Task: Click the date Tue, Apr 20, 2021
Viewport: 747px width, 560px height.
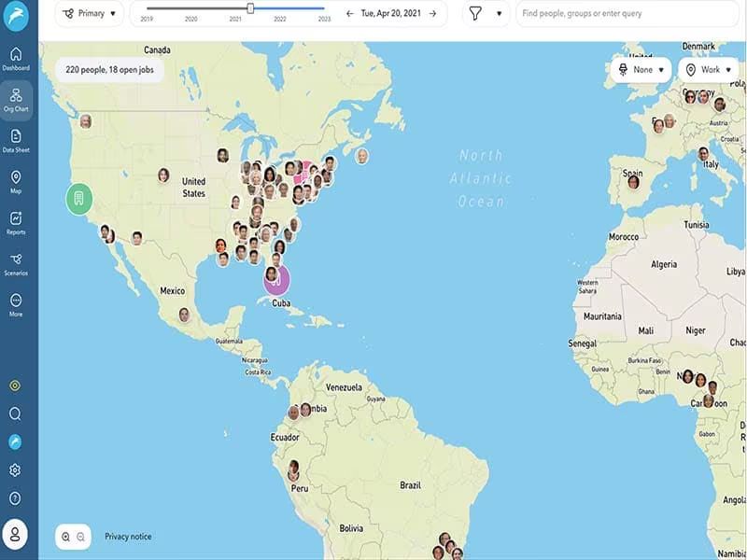Action: 390,13
